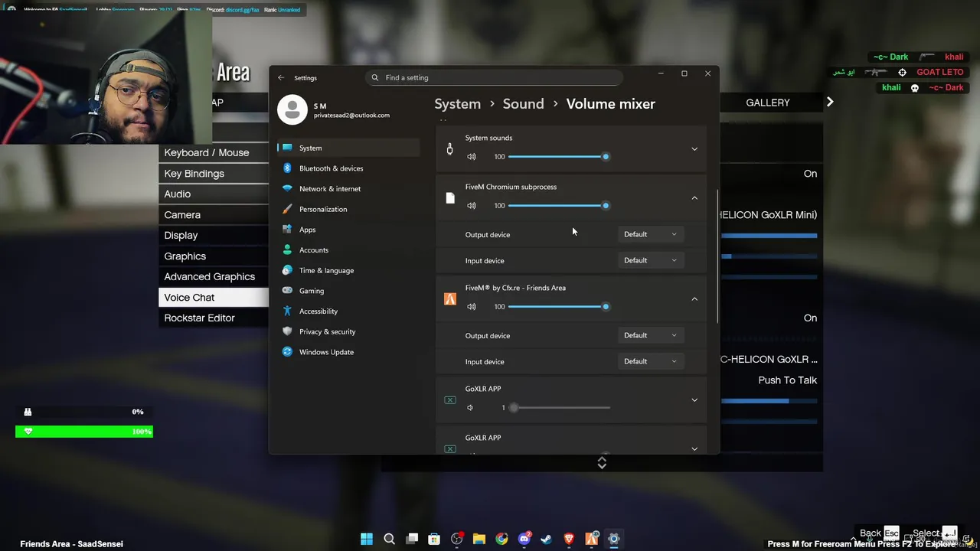
Task: Open Accounts settings
Action: (348, 250)
